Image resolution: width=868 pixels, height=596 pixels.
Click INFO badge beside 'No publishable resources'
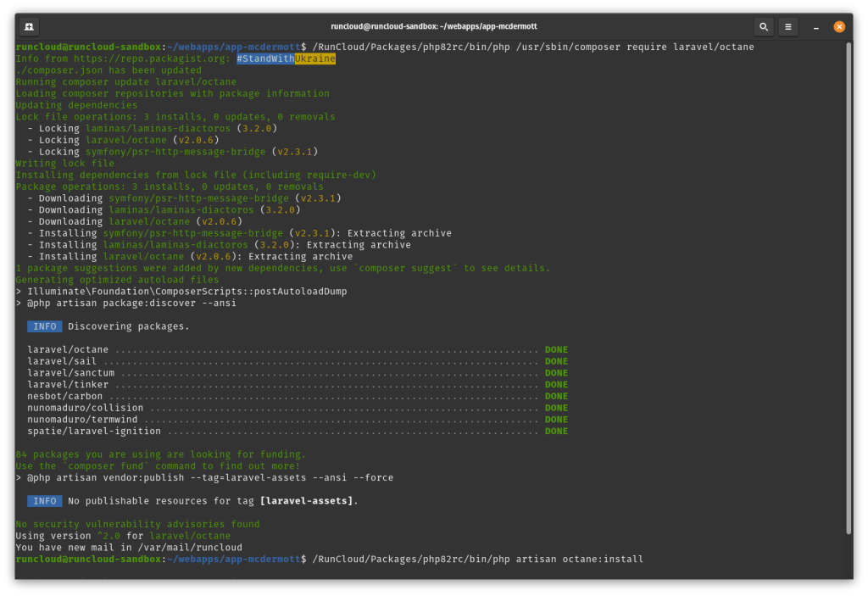point(44,501)
